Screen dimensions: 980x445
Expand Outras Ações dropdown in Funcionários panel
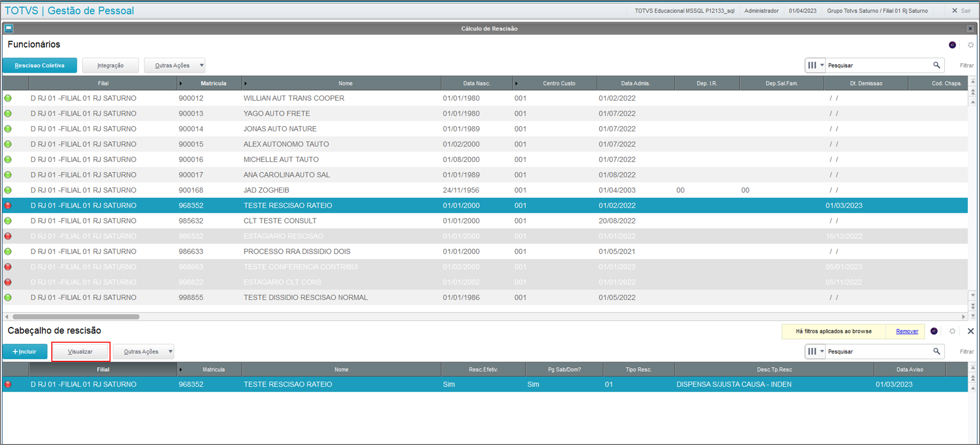coord(175,65)
